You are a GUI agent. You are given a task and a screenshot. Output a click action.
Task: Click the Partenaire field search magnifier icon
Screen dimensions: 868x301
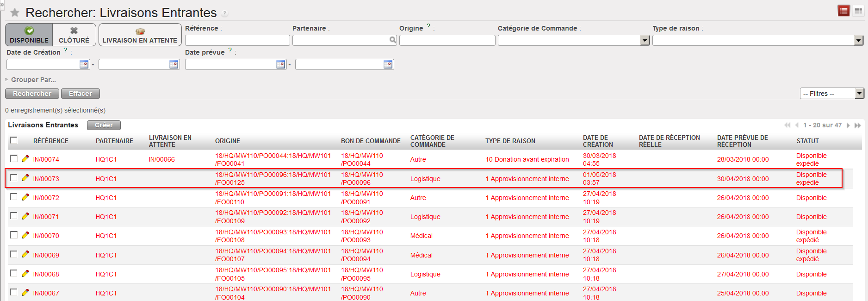pyautogui.click(x=392, y=40)
